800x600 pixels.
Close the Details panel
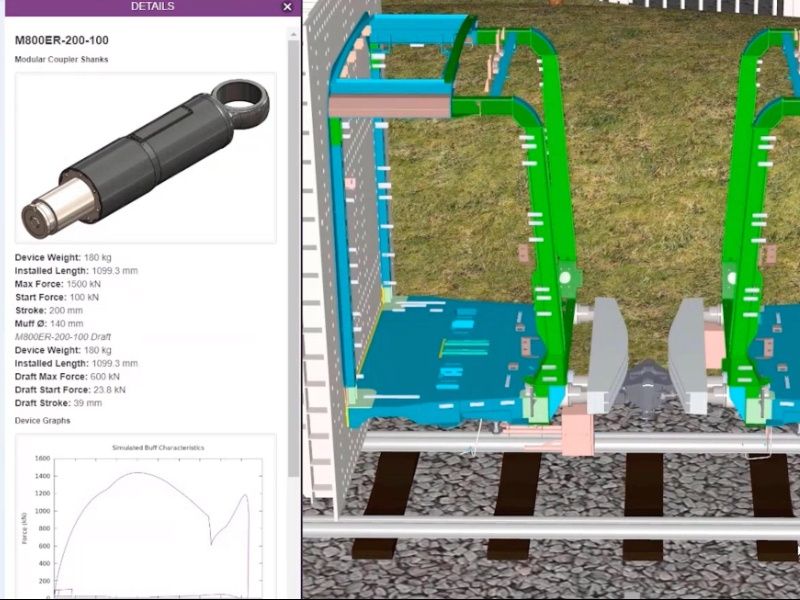coord(287,7)
